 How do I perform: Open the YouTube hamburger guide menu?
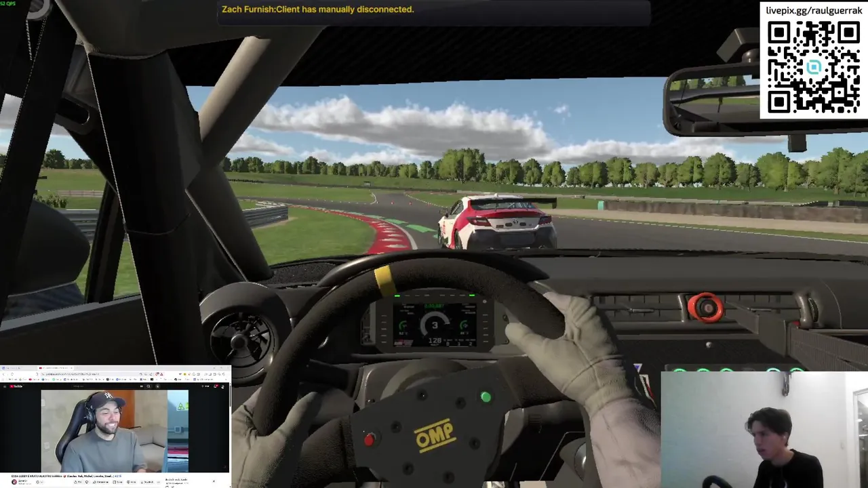(5, 386)
